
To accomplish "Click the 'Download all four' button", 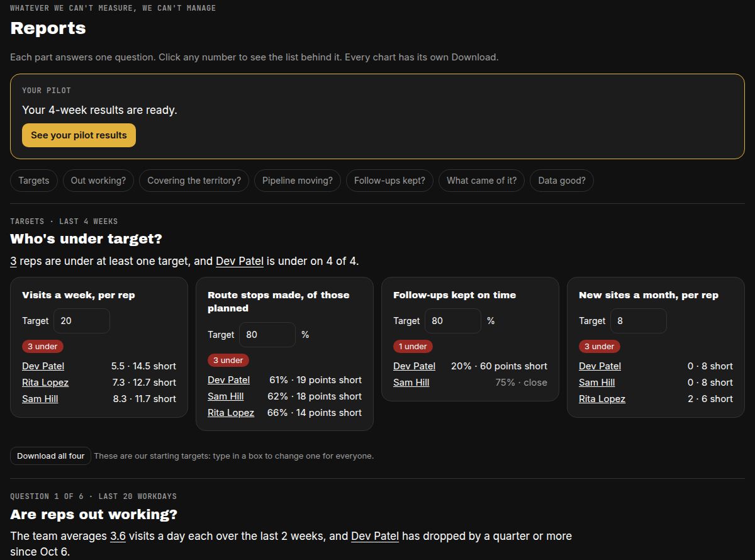I will click(x=50, y=456).
